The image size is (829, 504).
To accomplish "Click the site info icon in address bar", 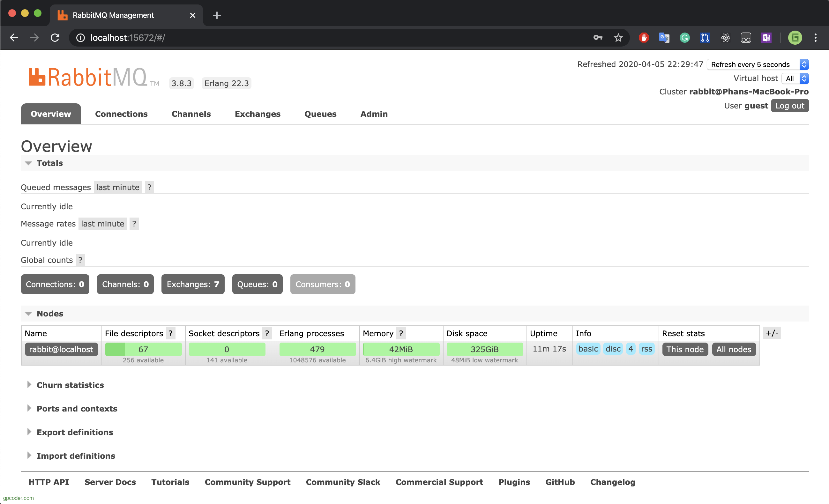I will coord(80,38).
